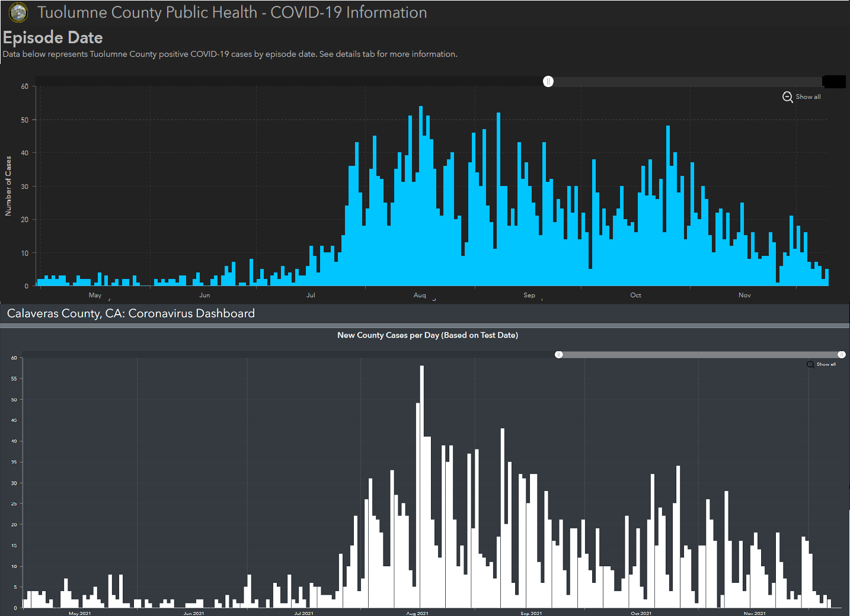Click the left handle of the Calaveras range slider

558,355
